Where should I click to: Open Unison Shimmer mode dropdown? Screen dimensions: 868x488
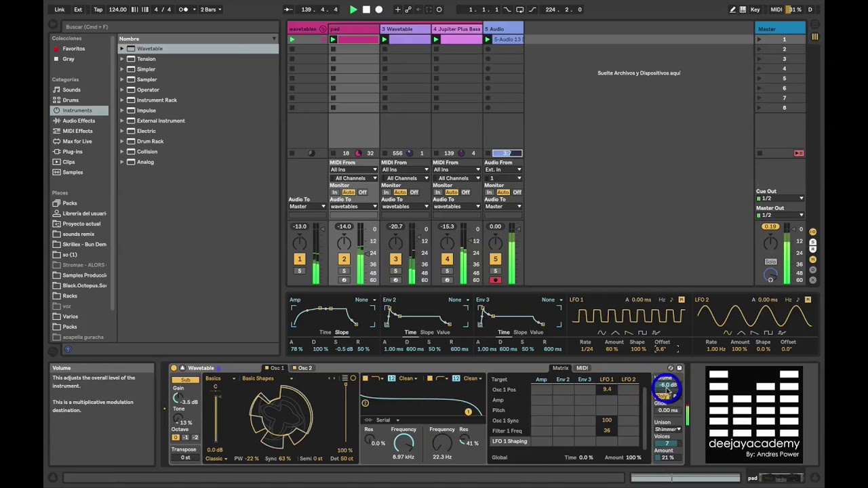pyautogui.click(x=668, y=429)
